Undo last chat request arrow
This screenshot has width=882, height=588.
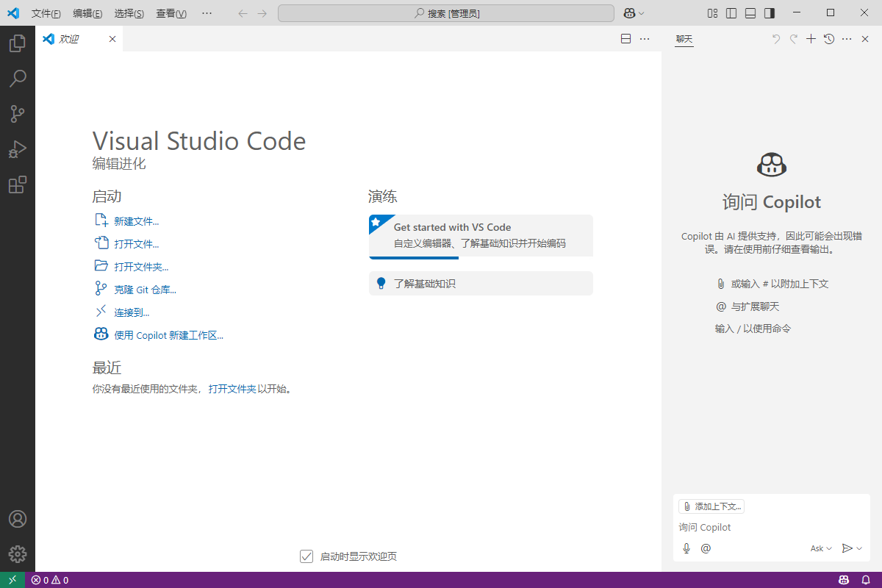click(775, 39)
